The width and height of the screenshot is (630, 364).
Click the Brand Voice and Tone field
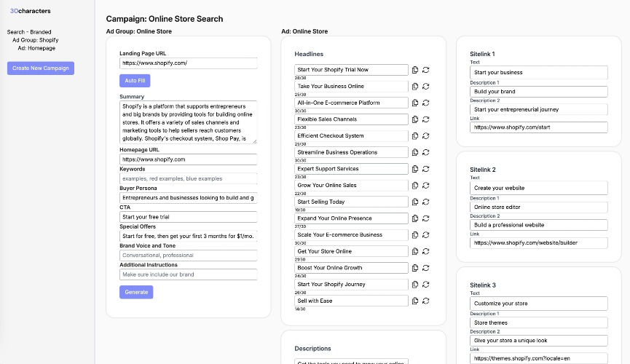click(188, 255)
